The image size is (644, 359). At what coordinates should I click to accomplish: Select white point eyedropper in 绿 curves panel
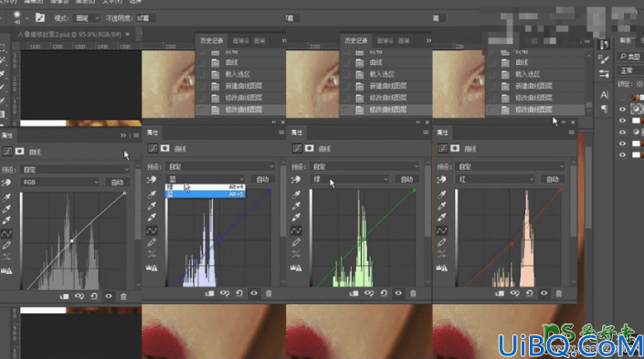296,217
